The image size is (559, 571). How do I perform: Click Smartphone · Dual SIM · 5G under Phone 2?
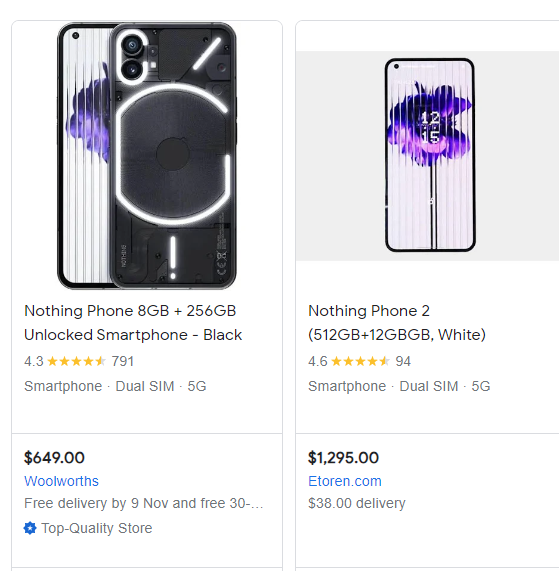399,386
